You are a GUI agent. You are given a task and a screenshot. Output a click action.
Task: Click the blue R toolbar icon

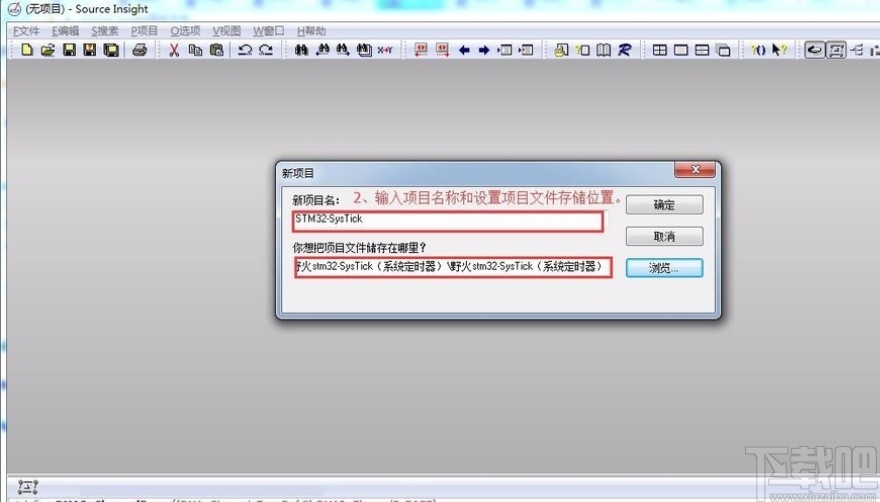(x=624, y=50)
